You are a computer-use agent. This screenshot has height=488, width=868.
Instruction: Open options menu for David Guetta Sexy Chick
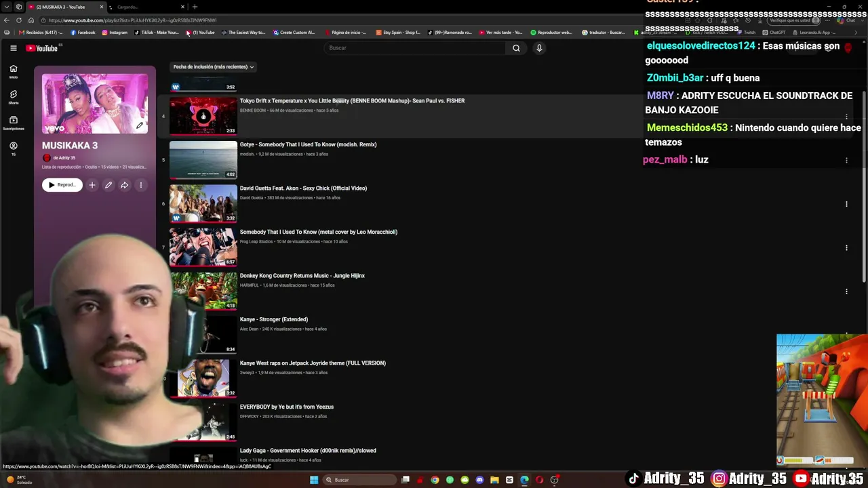click(x=846, y=204)
